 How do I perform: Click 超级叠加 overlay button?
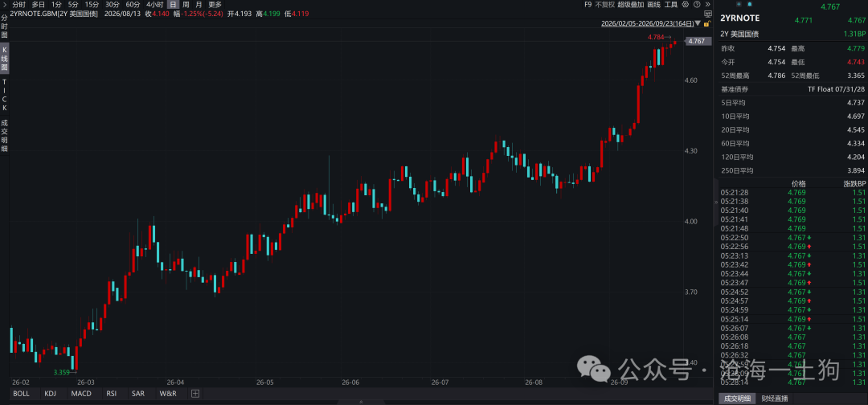[x=631, y=5]
